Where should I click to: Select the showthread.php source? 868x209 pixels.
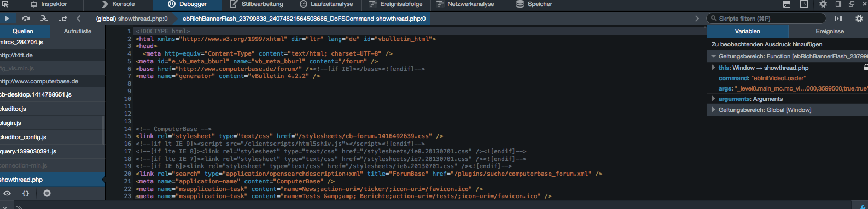coord(52,180)
